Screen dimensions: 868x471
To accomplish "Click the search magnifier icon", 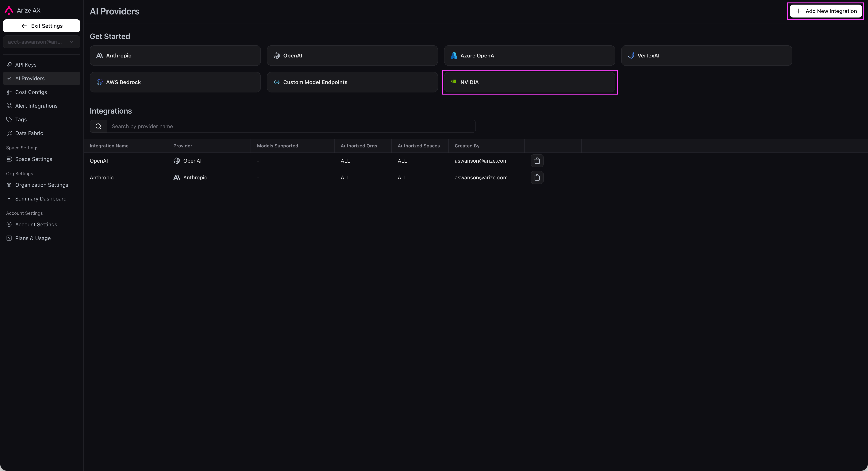I will [x=98, y=127].
